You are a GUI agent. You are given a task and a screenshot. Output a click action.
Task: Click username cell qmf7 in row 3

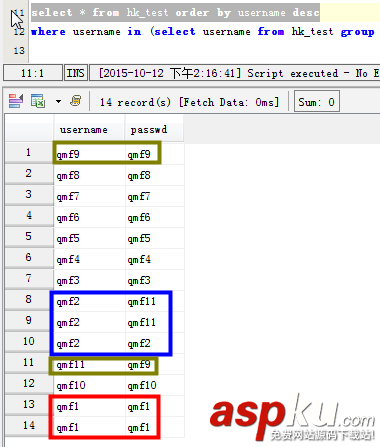coord(89,196)
